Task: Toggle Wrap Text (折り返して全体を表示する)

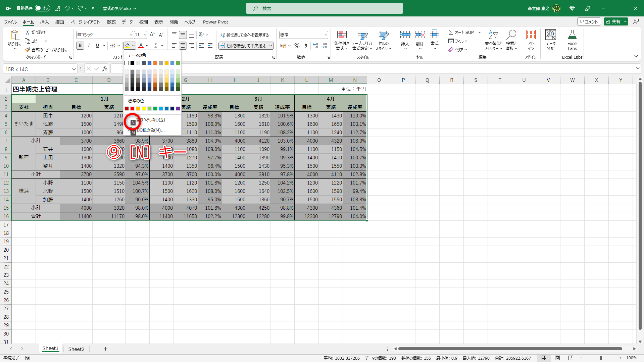Action: [x=245, y=35]
